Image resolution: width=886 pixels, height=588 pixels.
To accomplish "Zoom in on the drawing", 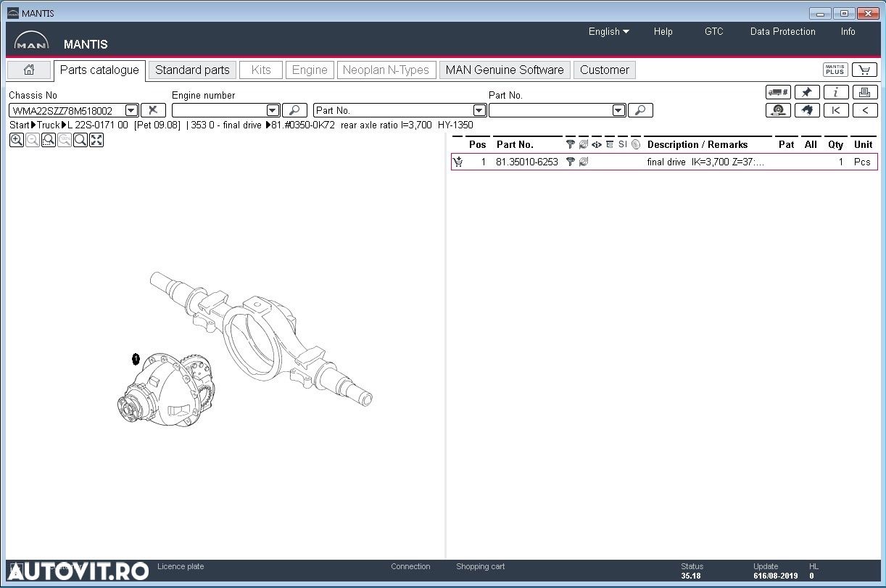I will coord(16,140).
